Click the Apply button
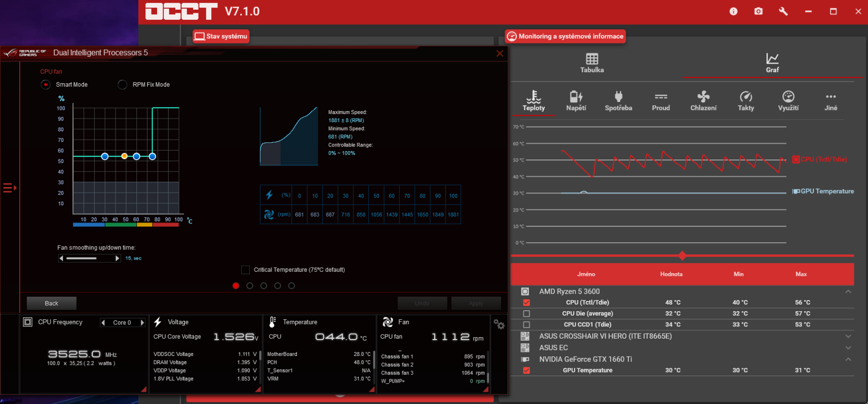This screenshot has height=404, width=868. [x=476, y=303]
